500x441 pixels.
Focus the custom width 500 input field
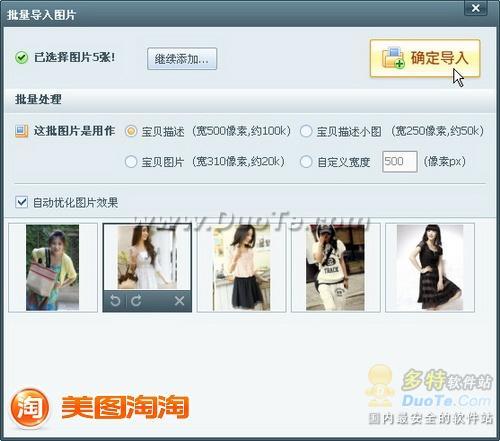[x=400, y=162]
